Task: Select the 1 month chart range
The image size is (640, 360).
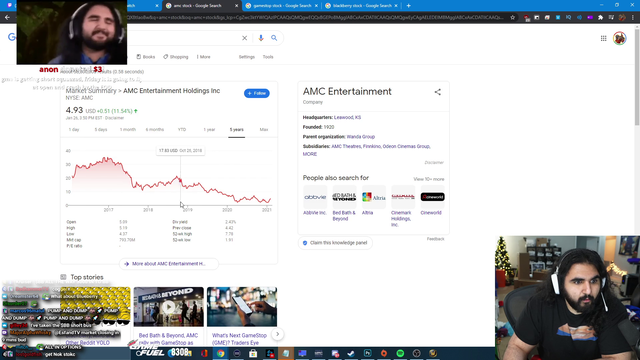Action: (128, 130)
